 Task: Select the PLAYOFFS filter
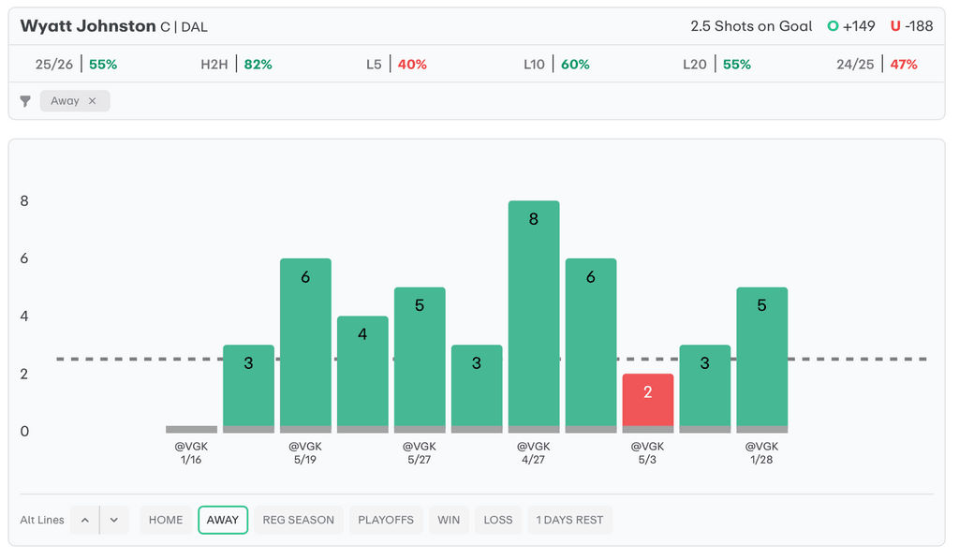coord(386,520)
